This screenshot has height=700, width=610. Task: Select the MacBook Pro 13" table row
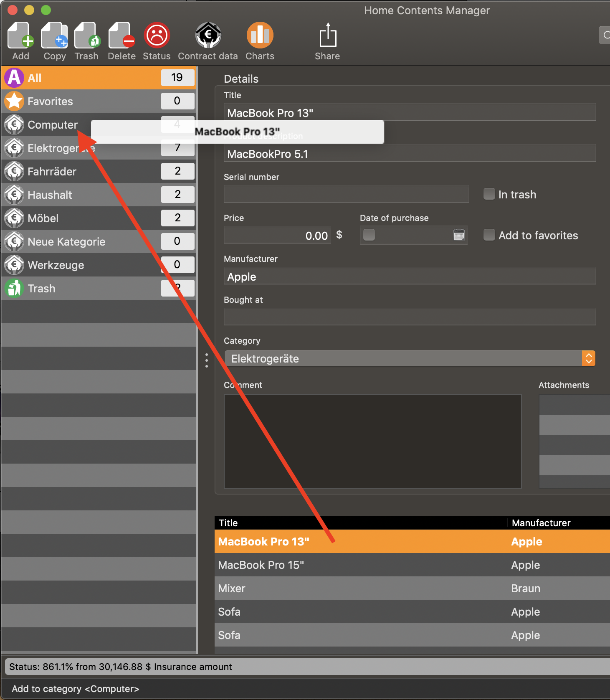point(413,542)
